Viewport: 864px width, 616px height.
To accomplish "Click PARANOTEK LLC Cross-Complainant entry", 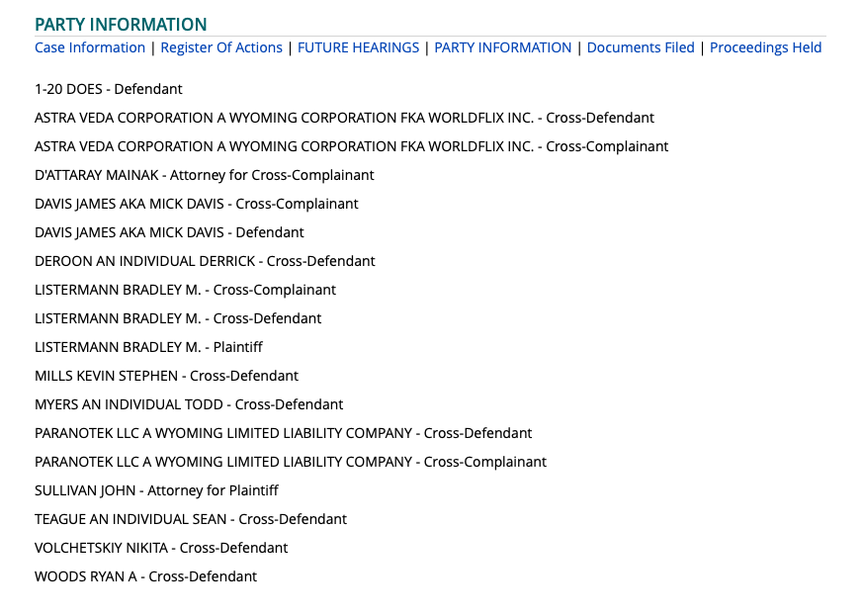I will [291, 462].
